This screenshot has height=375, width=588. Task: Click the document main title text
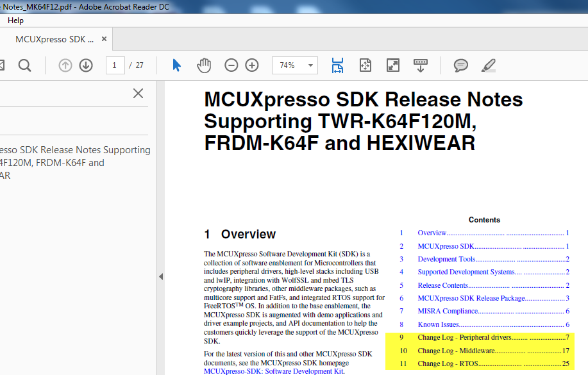coord(364,121)
